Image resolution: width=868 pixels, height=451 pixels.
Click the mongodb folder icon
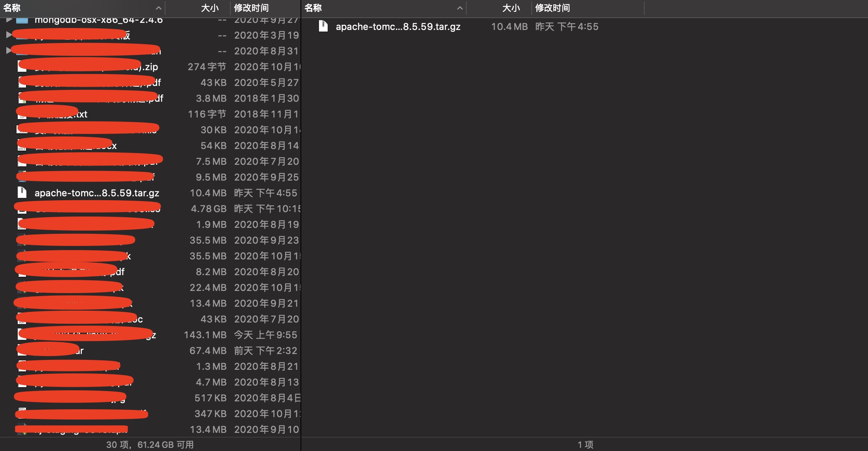[x=22, y=20]
